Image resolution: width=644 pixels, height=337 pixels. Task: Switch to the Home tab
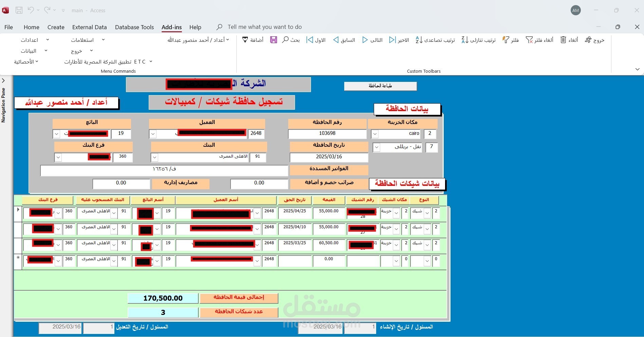(32, 27)
